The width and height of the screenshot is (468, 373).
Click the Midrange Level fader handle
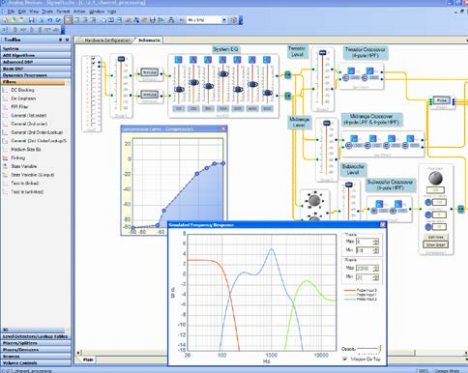point(327,123)
